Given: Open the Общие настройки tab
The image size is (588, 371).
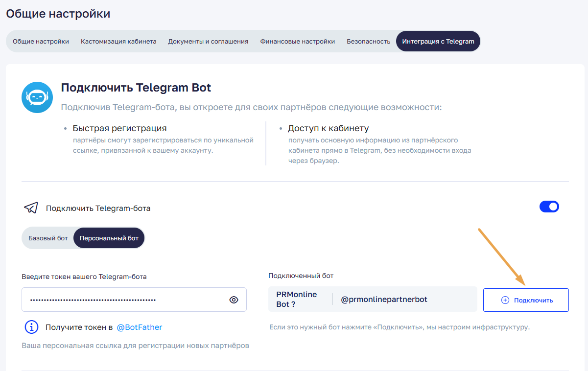Looking at the screenshot, I should (x=41, y=41).
